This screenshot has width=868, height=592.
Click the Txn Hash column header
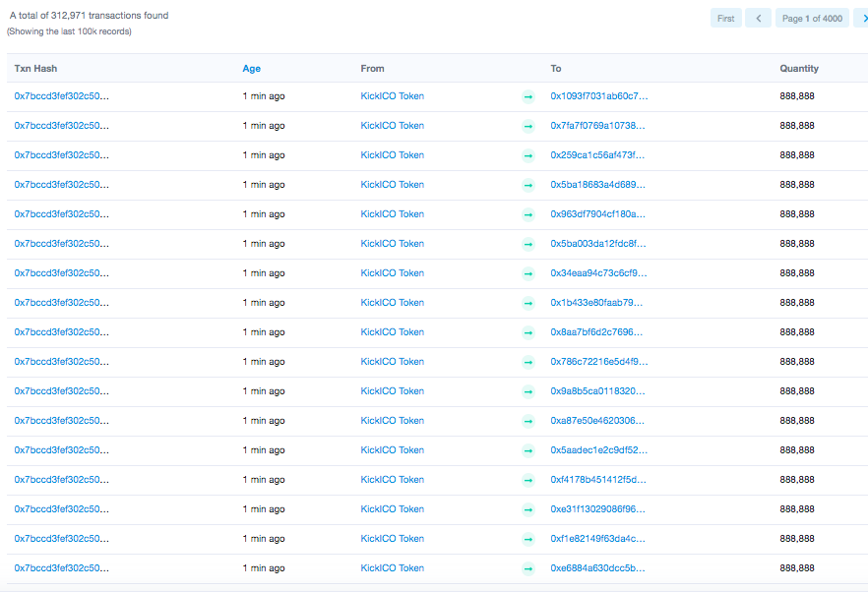coord(35,69)
